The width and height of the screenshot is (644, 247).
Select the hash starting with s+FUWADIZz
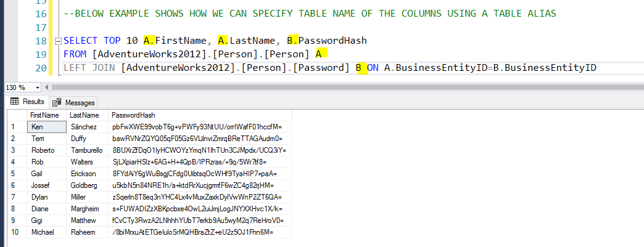tap(200, 209)
